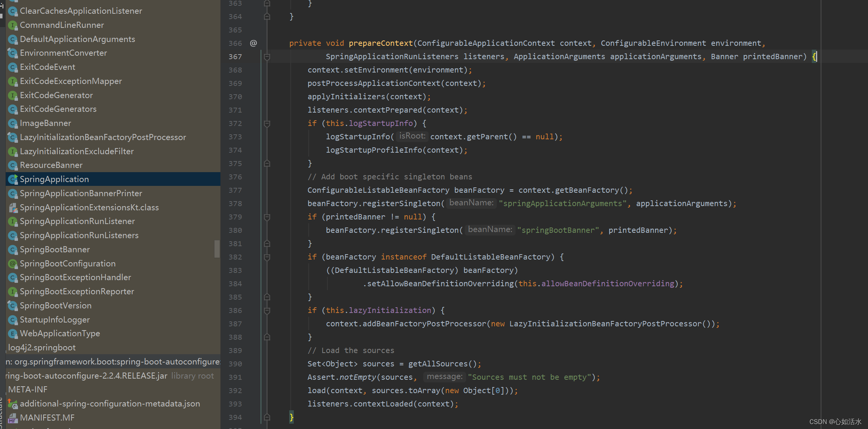Collapse the logStartupInfo if-block at line 372
The height and width of the screenshot is (429, 868).
tap(267, 124)
